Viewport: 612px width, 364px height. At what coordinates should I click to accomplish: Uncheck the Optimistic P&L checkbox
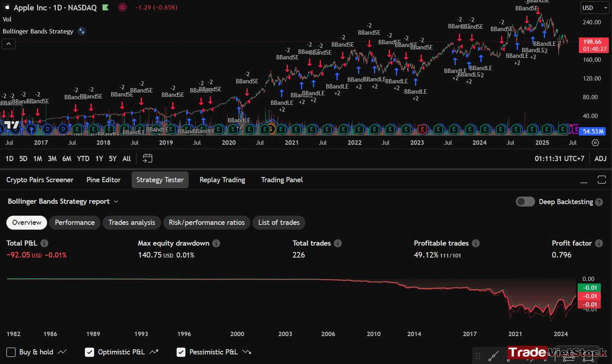[90, 352]
